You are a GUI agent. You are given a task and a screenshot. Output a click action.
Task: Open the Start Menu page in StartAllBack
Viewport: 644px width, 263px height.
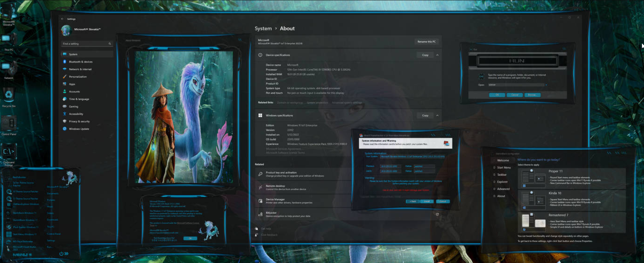click(x=504, y=168)
